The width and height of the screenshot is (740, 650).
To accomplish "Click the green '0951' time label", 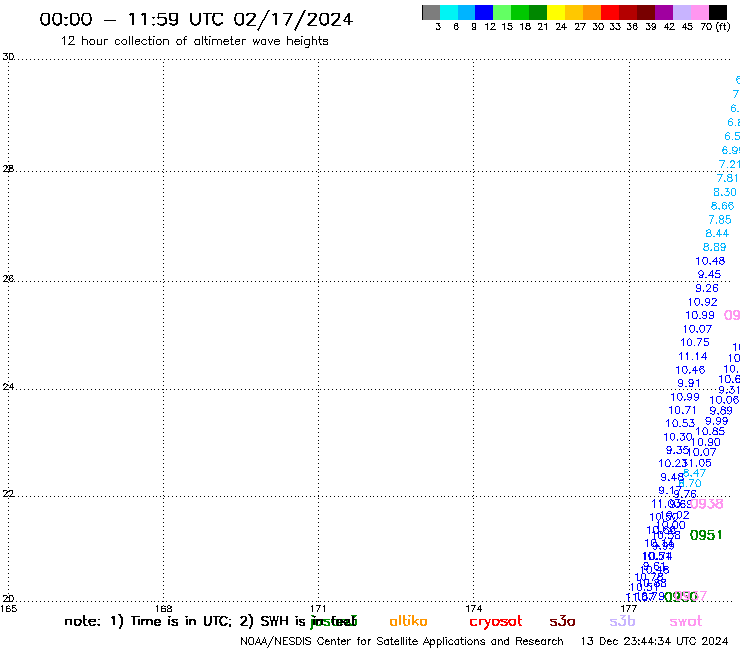I will [x=706, y=535].
